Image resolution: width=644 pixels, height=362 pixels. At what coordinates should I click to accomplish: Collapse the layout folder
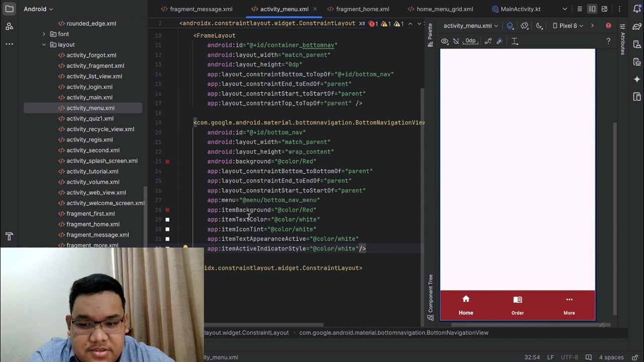click(x=44, y=45)
